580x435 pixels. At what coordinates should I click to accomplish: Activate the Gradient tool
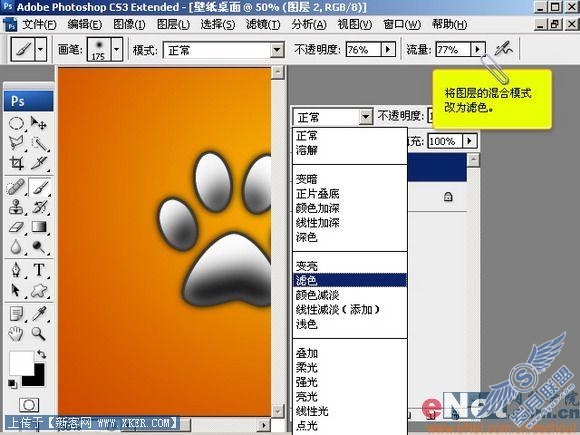pyautogui.click(x=39, y=227)
